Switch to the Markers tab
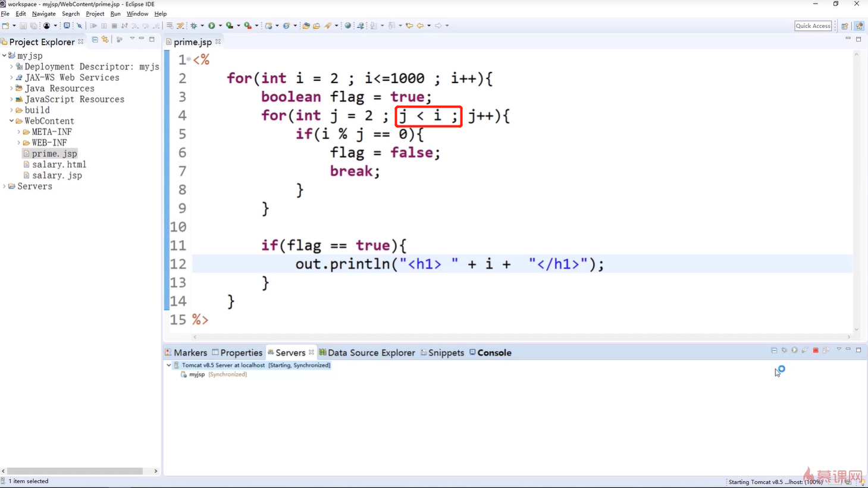This screenshot has width=868, height=488. click(x=186, y=352)
